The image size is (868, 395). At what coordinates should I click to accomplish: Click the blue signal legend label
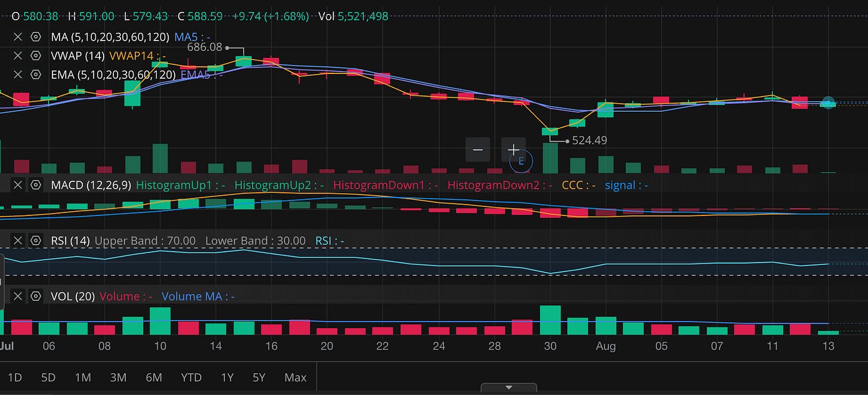(627, 185)
